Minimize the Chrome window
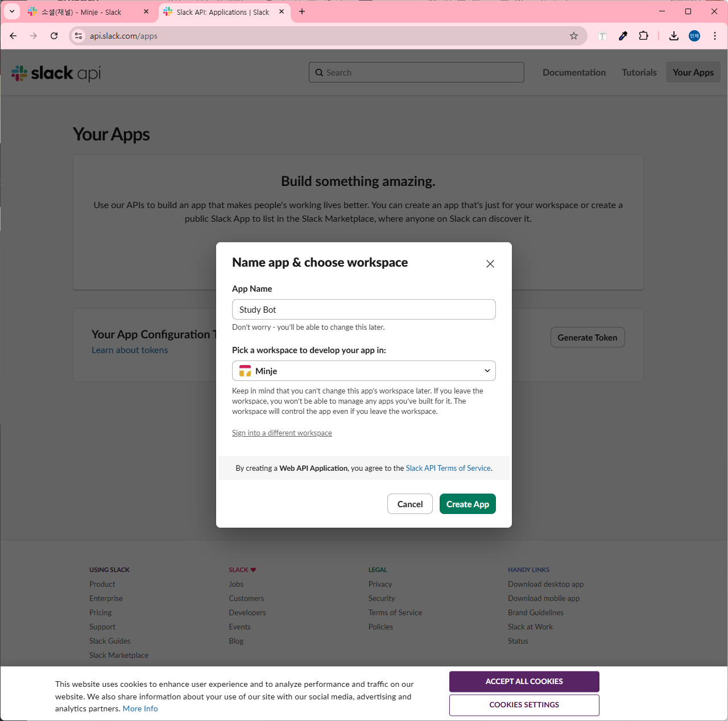The height and width of the screenshot is (721, 728). pyautogui.click(x=662, y=11)
